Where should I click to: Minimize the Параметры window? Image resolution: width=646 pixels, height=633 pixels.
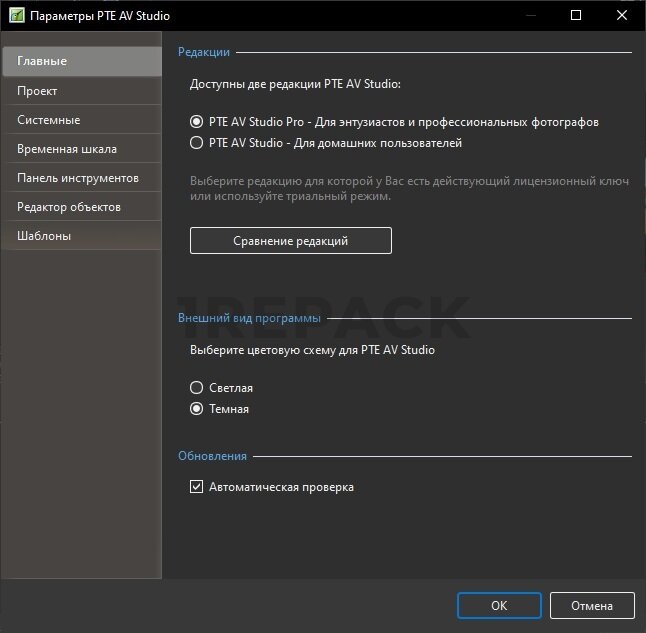[529, 16]
